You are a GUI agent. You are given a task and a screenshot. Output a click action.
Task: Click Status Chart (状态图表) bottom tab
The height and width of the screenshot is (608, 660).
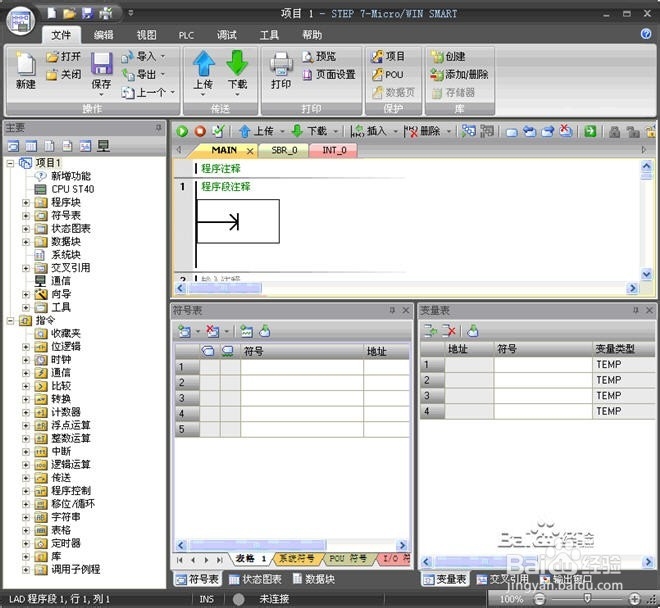coord(255,579)
